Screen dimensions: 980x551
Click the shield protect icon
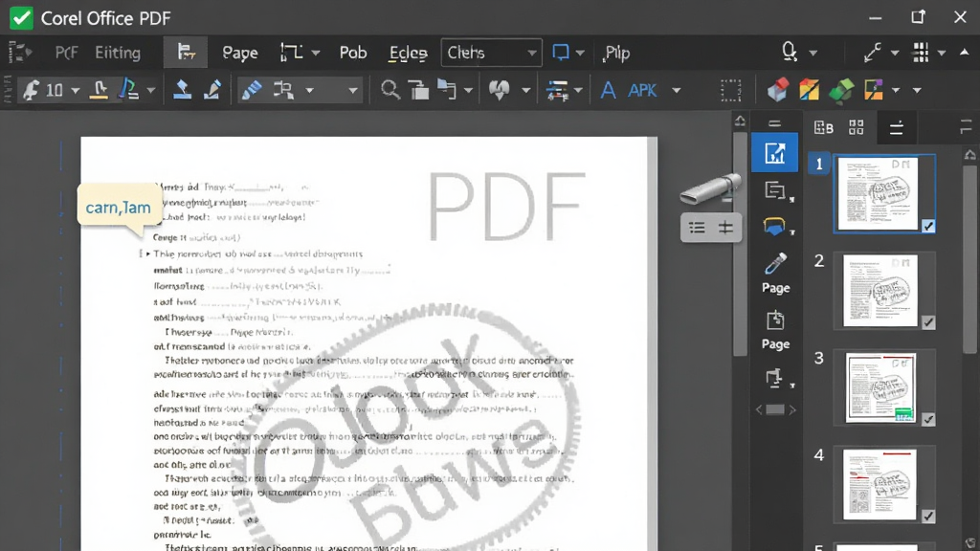(x=499, y=90)
